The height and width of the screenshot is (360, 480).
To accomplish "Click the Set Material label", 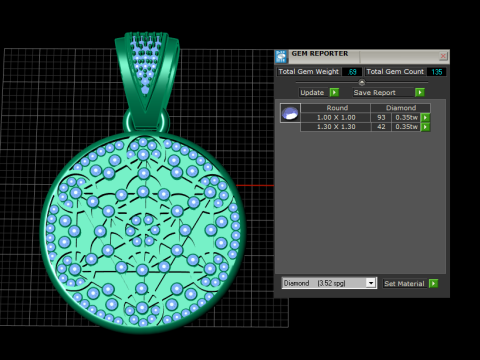I will (404, 283).
